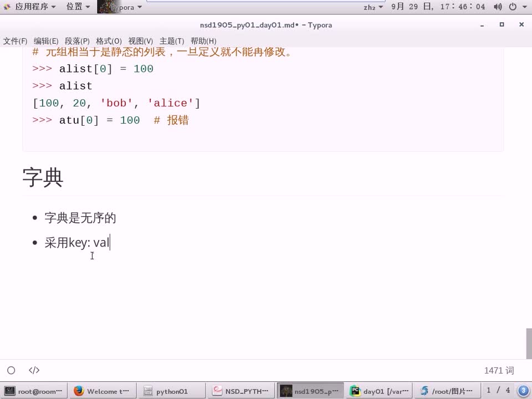
Task: Click the 字典 heading
Action: coord(43,177)
